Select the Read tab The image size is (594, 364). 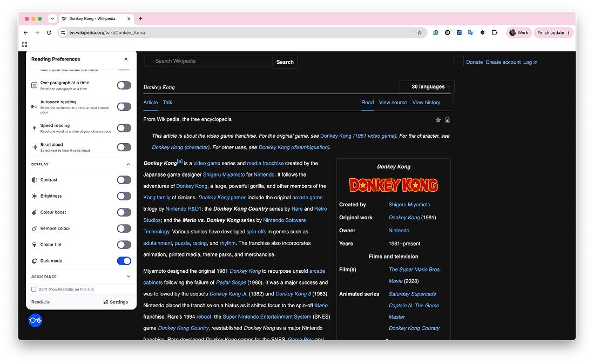[367, 103]
